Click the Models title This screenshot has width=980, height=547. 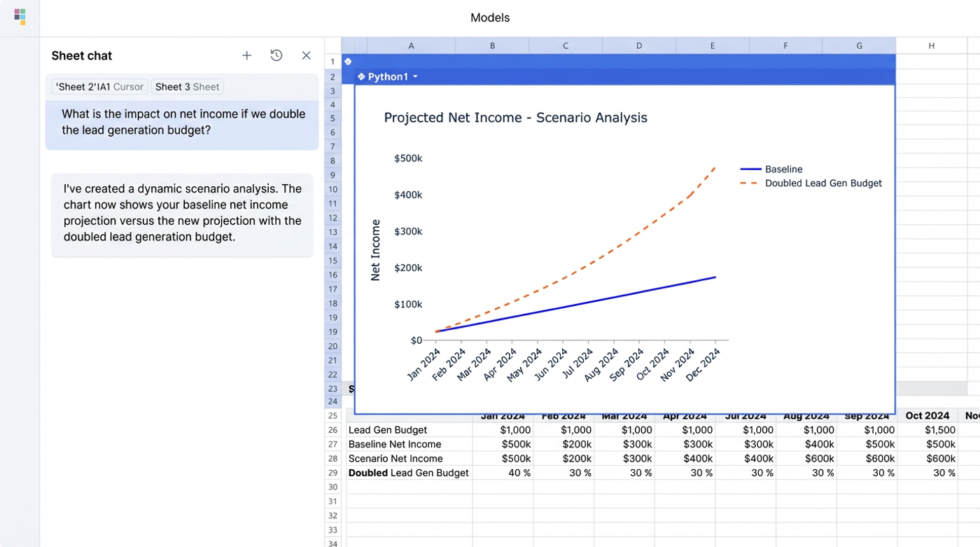(490, 18)
